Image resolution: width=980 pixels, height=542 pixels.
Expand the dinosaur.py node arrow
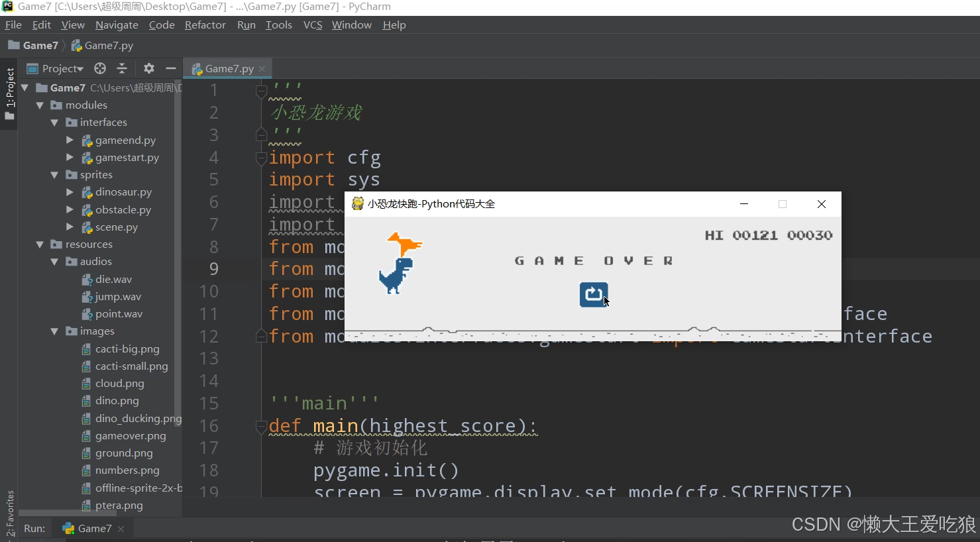click(x=70, y=192)
